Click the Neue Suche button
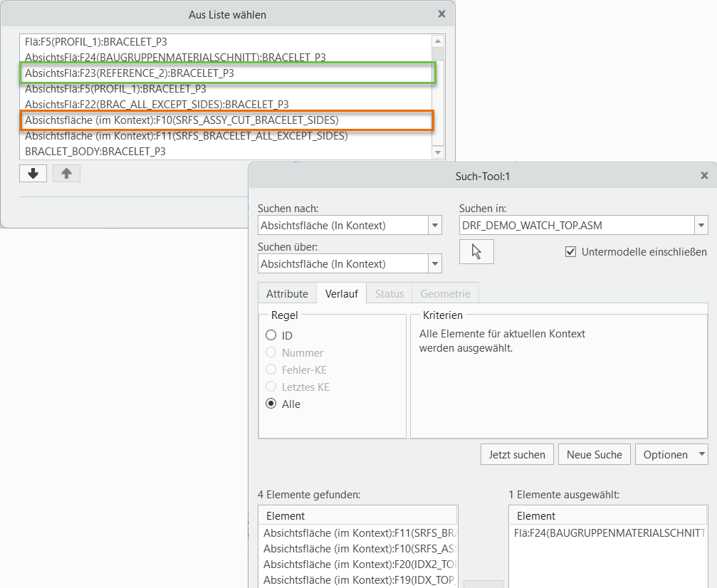Image resolution: width=717 pixels, height=588 pixels. [x=595, y=454]
